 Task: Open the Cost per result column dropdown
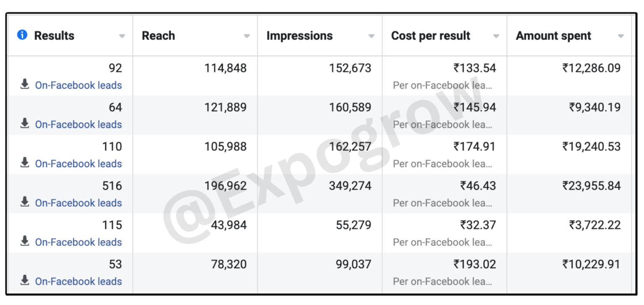tap(496, 36)
